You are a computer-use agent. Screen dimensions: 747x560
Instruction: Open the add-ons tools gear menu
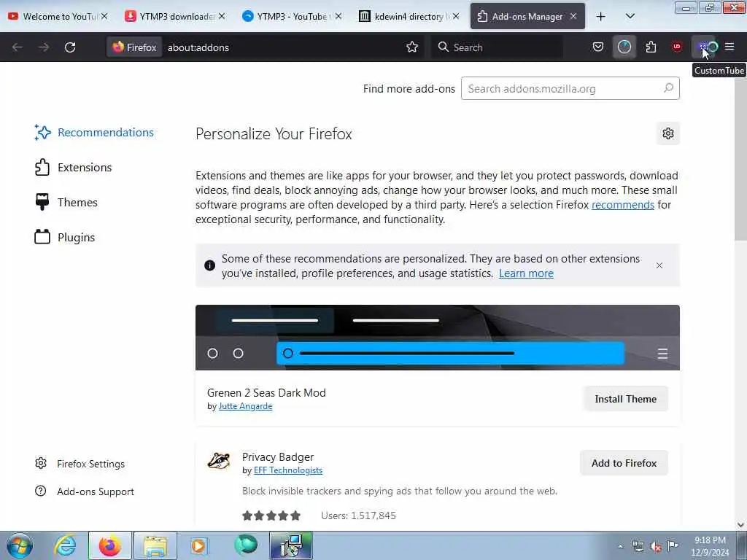668,133
